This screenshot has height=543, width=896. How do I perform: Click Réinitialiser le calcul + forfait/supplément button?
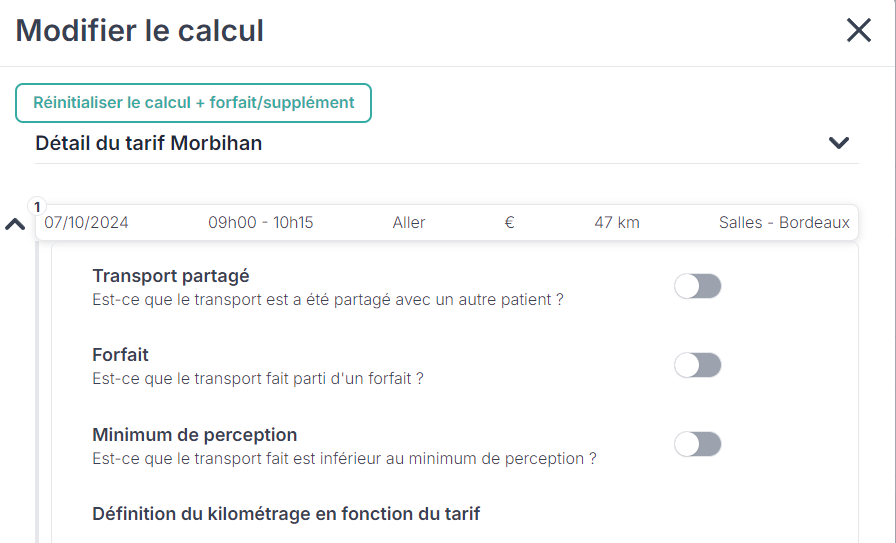193,103
